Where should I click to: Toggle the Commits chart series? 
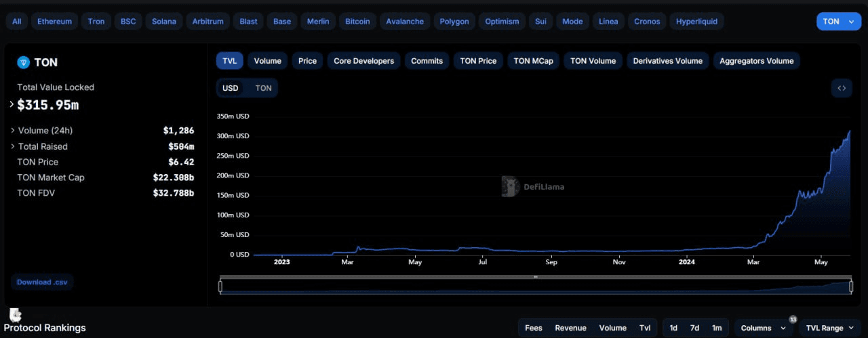coord(427,61)
